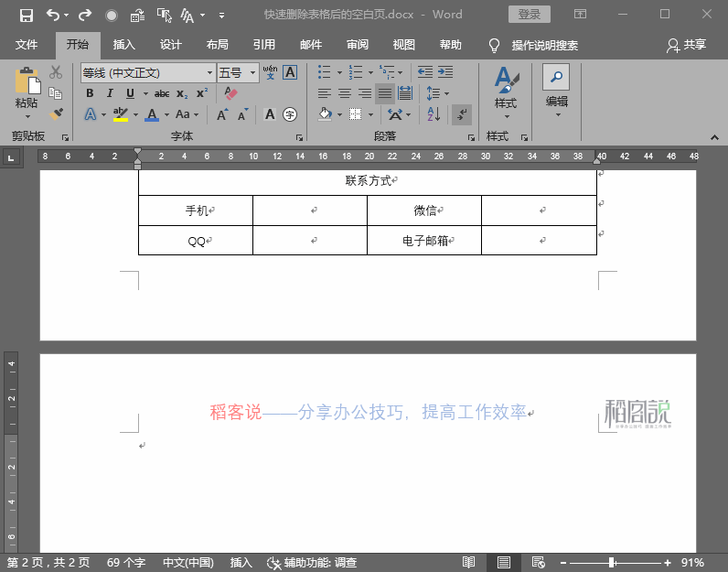
Task: Expand the Styles gallery dropdown
Action: 506,116
